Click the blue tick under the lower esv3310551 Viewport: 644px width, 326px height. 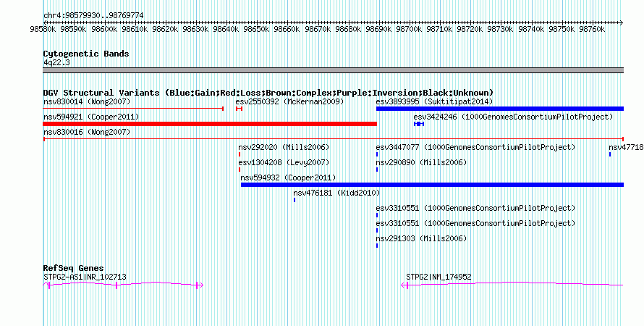pyautogui.click(x=377, y=230)
